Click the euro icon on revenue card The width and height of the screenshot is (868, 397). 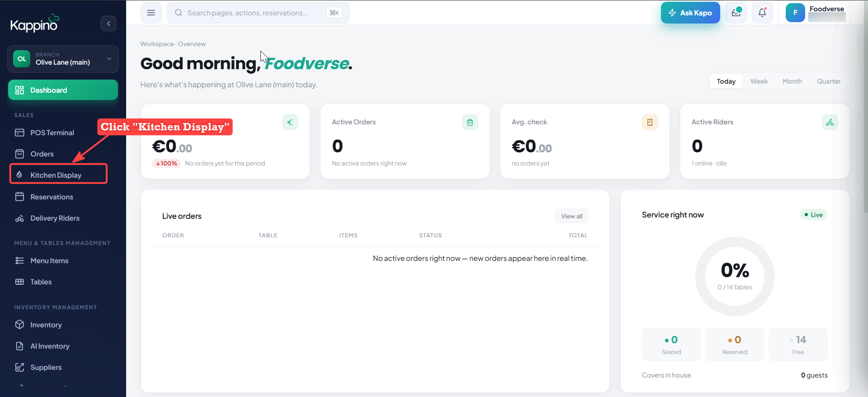tap(290, 122)
